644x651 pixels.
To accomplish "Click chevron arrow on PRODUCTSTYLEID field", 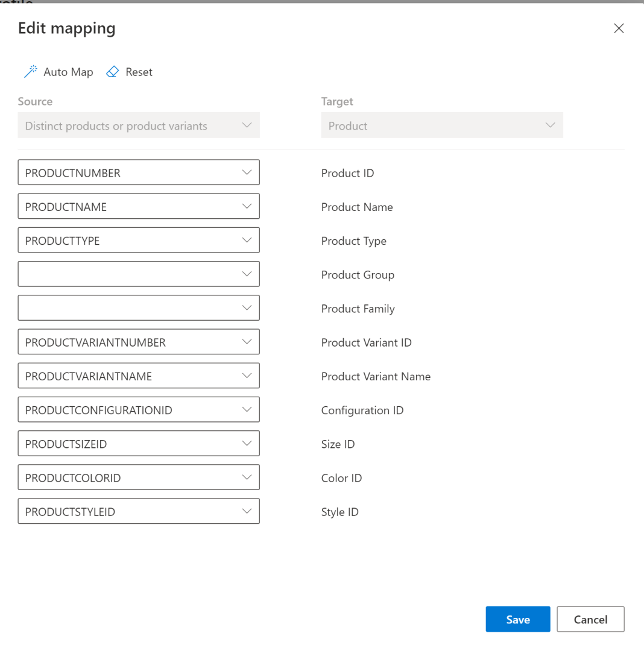I will [x=247, y=511].
